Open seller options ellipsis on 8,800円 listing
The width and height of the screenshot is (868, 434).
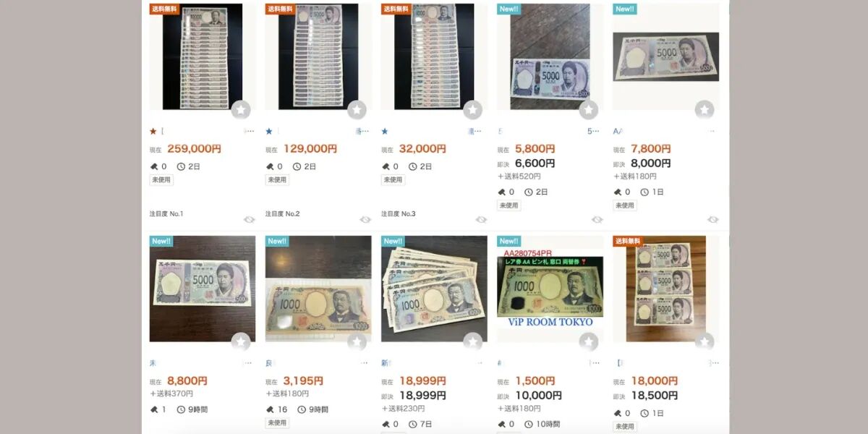248,363
